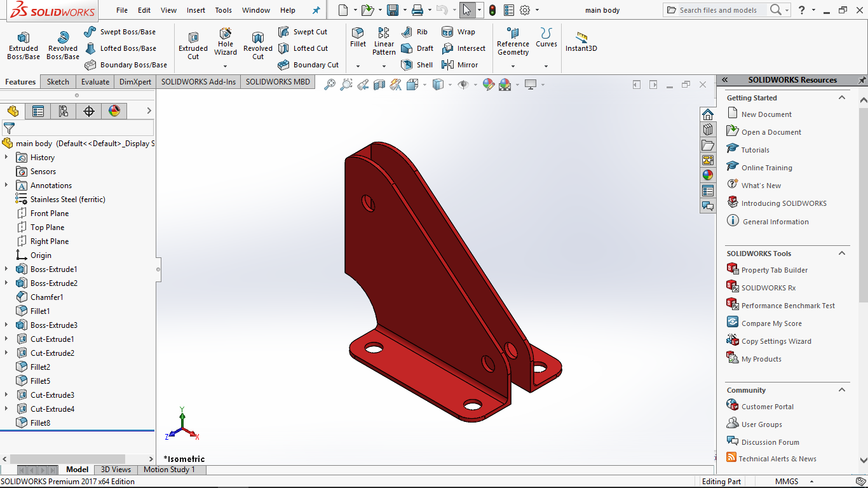The height and width of the screenshot is (488, 868).
Task: Switch to the SOLIDWORKS Add-Ins tab
Action: 198,82
